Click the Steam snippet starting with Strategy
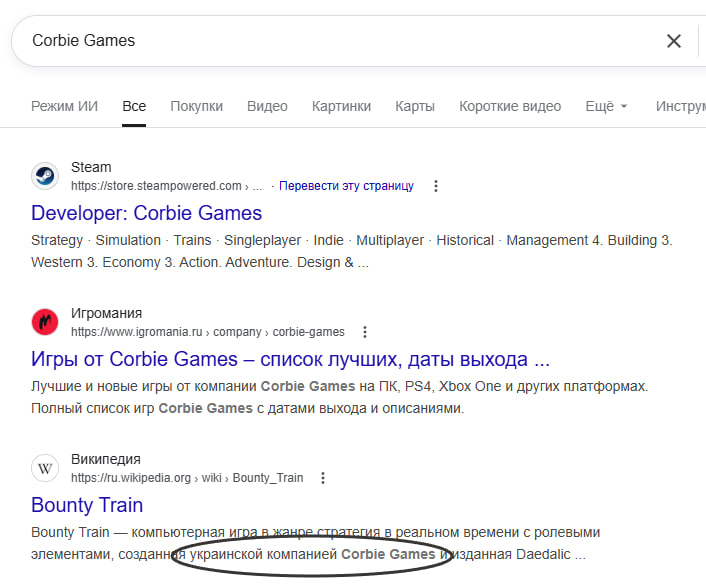706x587 pixels. pyautogui.click(x=352, y=251)
